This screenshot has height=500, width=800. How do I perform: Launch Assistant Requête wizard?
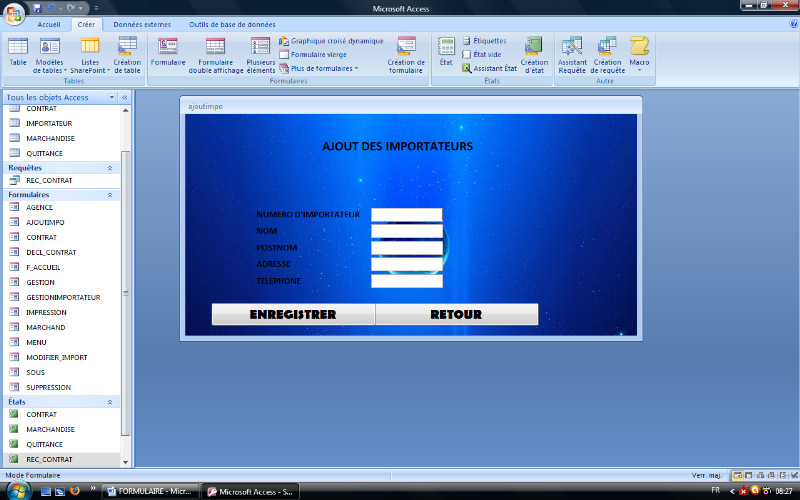coord(572,55)
